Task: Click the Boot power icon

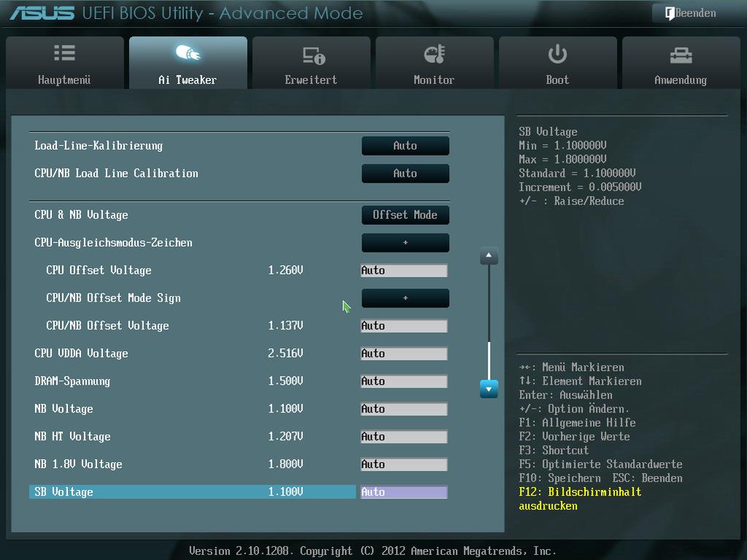Action: [557, 54]
